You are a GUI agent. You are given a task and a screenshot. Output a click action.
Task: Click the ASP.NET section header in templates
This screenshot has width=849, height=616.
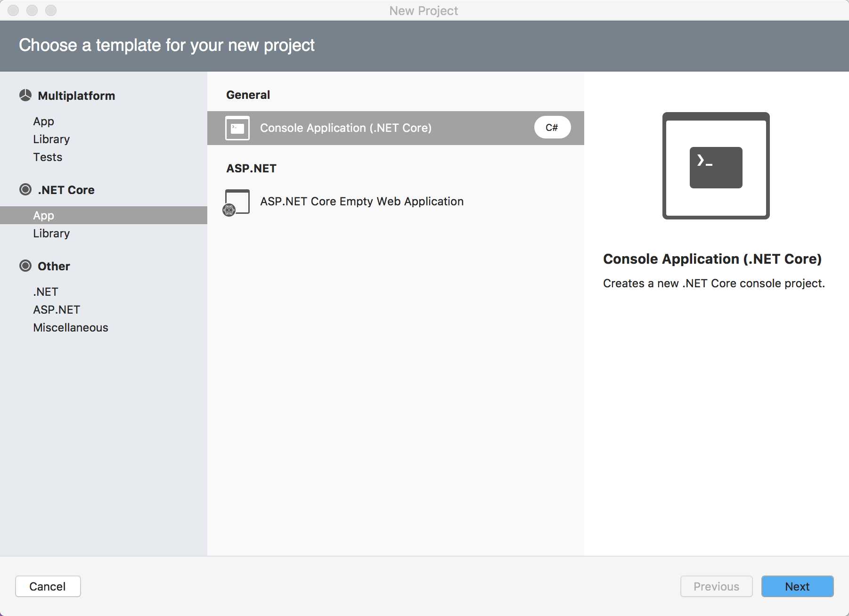[252, 168]
